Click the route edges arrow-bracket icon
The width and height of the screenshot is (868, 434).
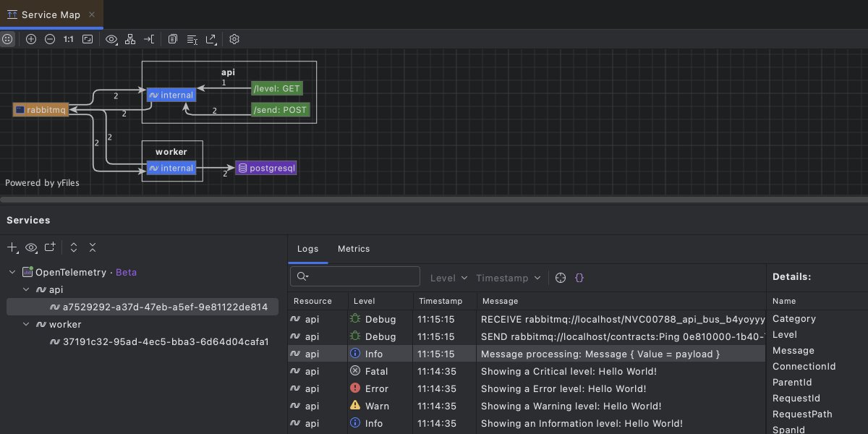[149, 39]
